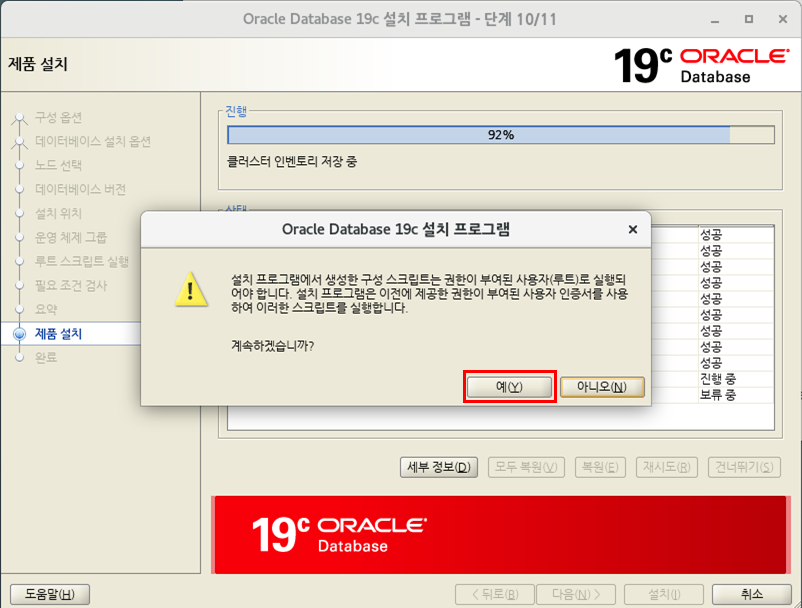Screen dimensions: 802x608
Task: Click the 설치(I) install button
Action: pos(664,594)
